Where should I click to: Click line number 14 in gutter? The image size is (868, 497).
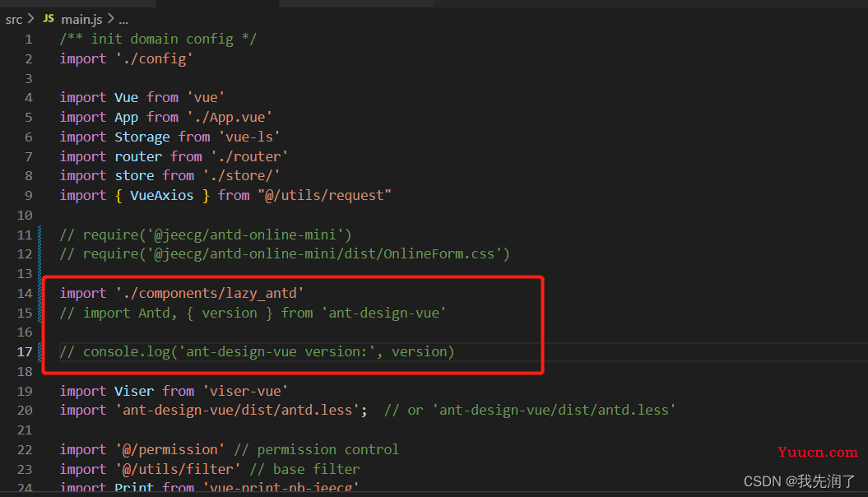point(25,293)
